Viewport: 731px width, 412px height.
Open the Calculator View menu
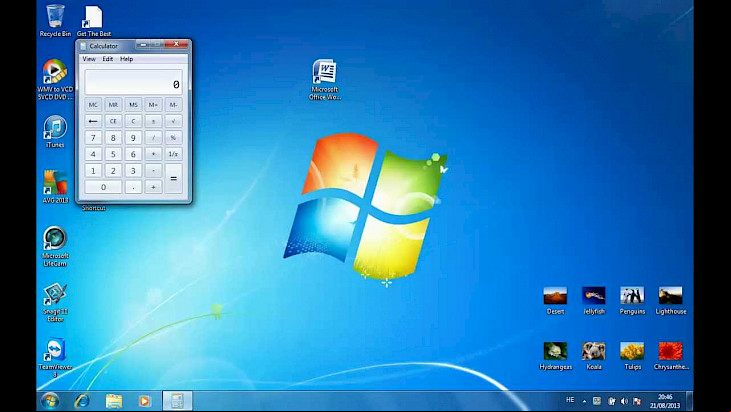coord(89,59)
